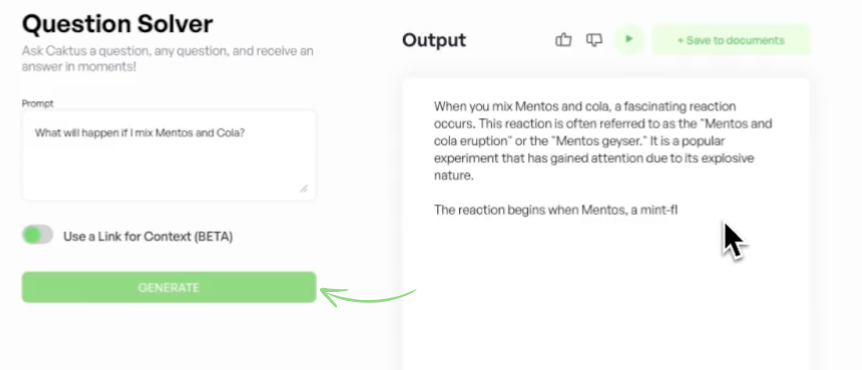The width and height of the screenshot is (862, 370).
Task: Click the first paragraph of the output text
Action: tap(603, 141)
